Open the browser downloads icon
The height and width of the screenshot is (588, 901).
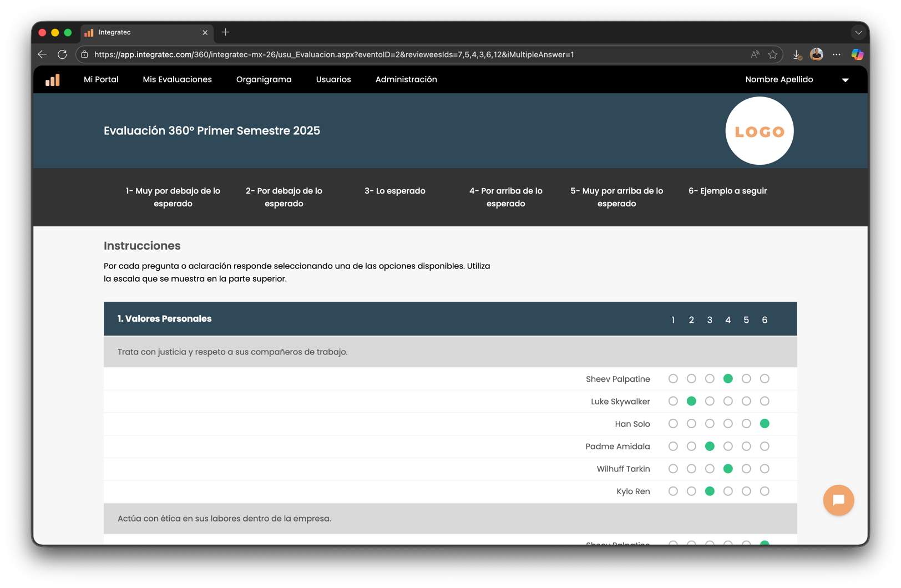(797, 54)
